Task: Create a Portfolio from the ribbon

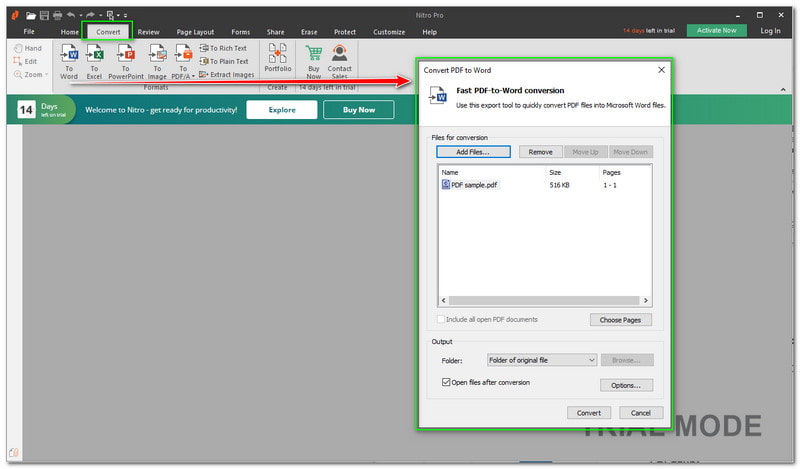Action: (278, 58)
